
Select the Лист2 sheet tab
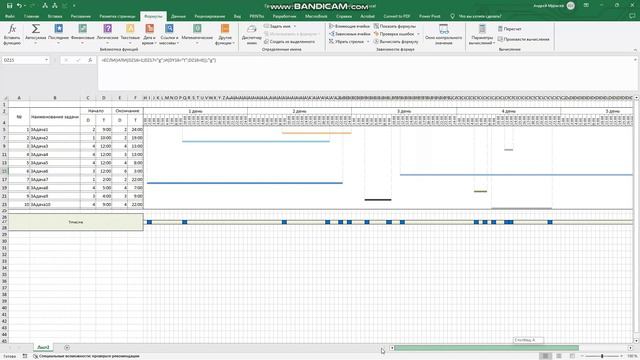click(x=43, y=347)
